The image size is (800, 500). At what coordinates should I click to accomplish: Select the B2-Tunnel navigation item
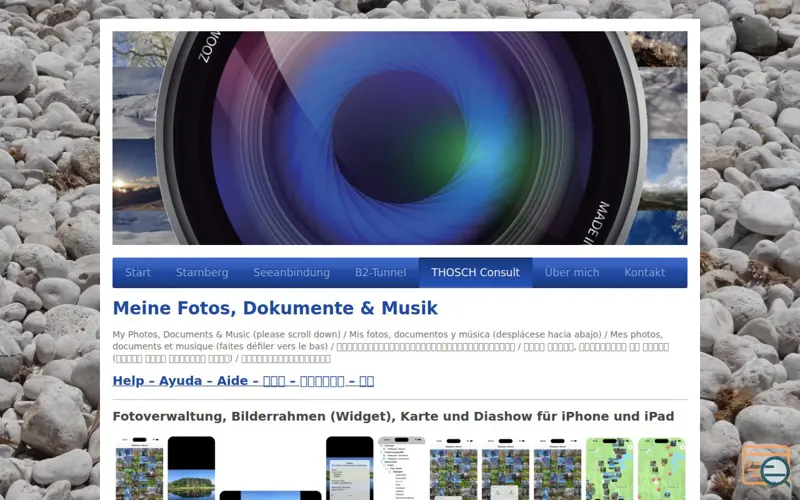point(381,272)
